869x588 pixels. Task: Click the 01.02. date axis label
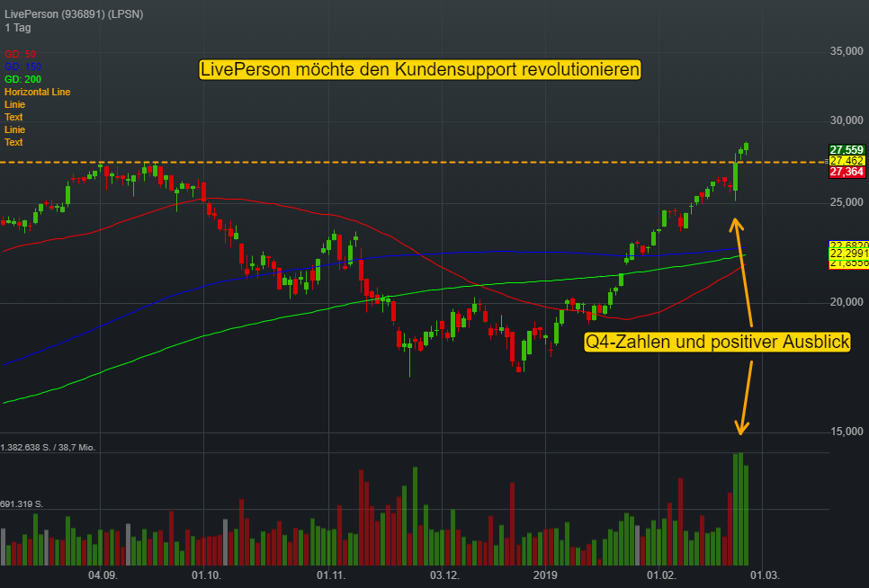click(662, 575)
